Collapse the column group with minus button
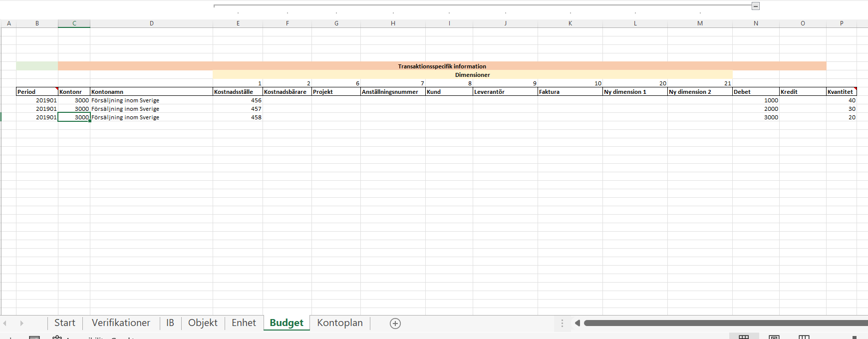868x339 pixels. [x=756, y=6]
